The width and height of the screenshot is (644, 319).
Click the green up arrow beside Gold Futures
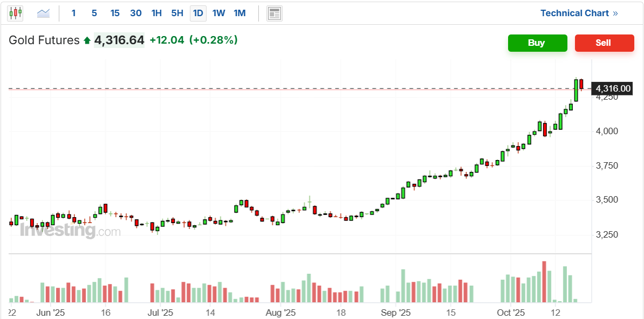[87, 40]
